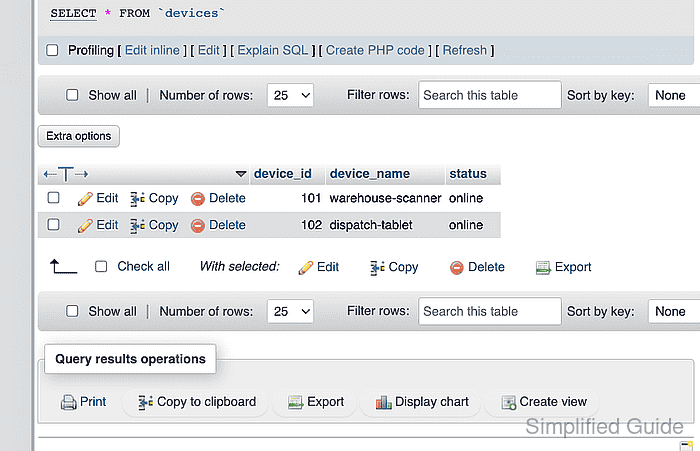Open upper Number of rows dropdown
700x451 pixels.
coord(291,95)
